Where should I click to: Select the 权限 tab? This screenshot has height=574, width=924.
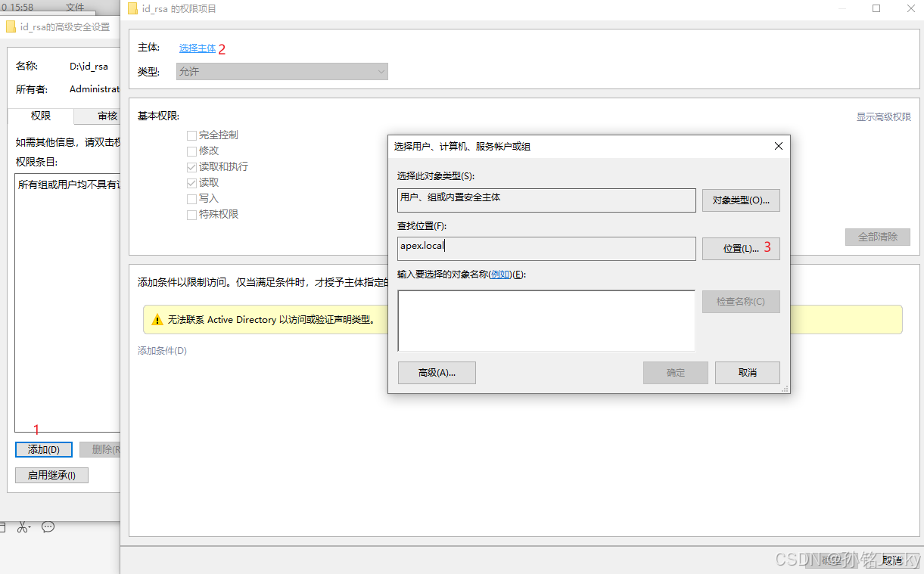pos(40,116)
